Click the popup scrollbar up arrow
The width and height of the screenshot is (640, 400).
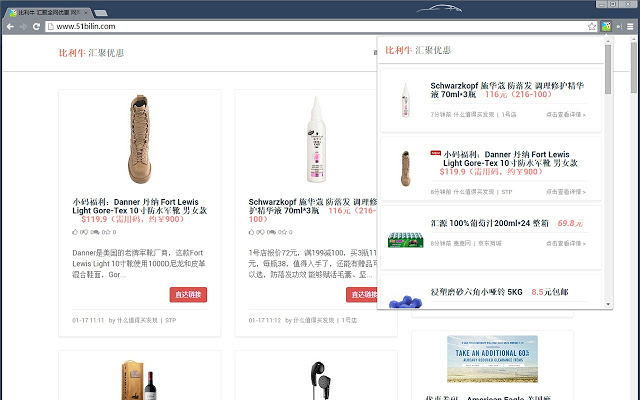coord(608,41)
